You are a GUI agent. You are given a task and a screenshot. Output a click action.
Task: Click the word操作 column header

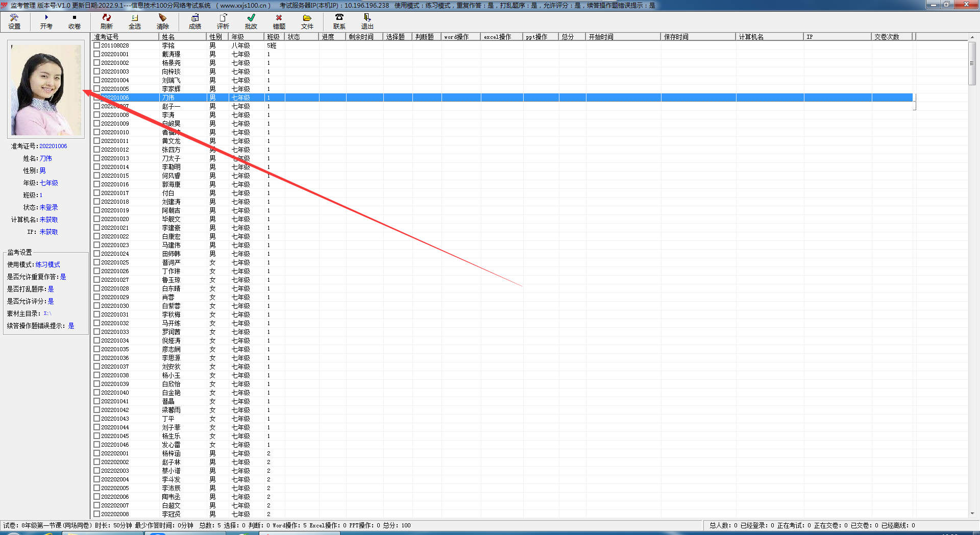461,37
